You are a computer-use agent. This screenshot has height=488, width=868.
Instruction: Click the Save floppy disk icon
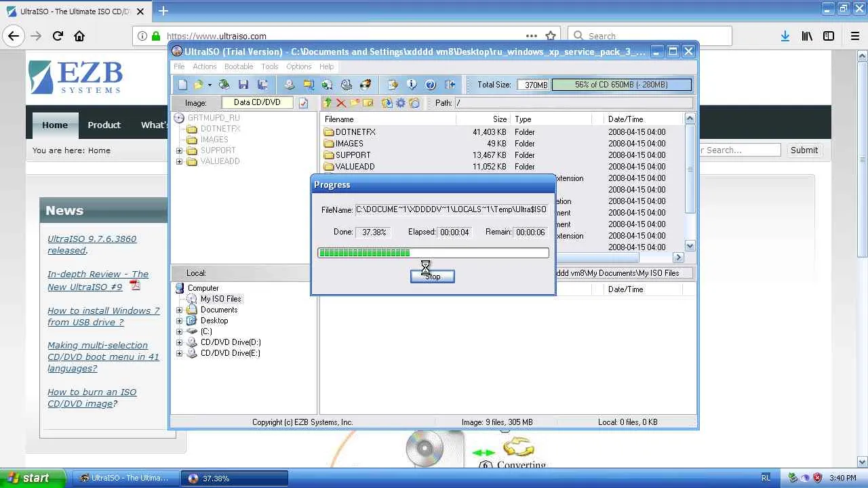pyautogui.click(x=243, y=85)
